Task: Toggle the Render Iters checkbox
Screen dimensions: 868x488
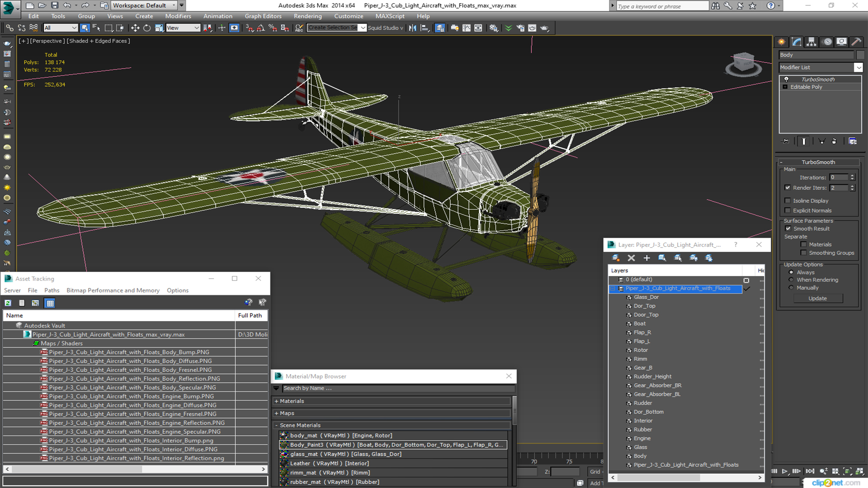Action: click(788, 188)
